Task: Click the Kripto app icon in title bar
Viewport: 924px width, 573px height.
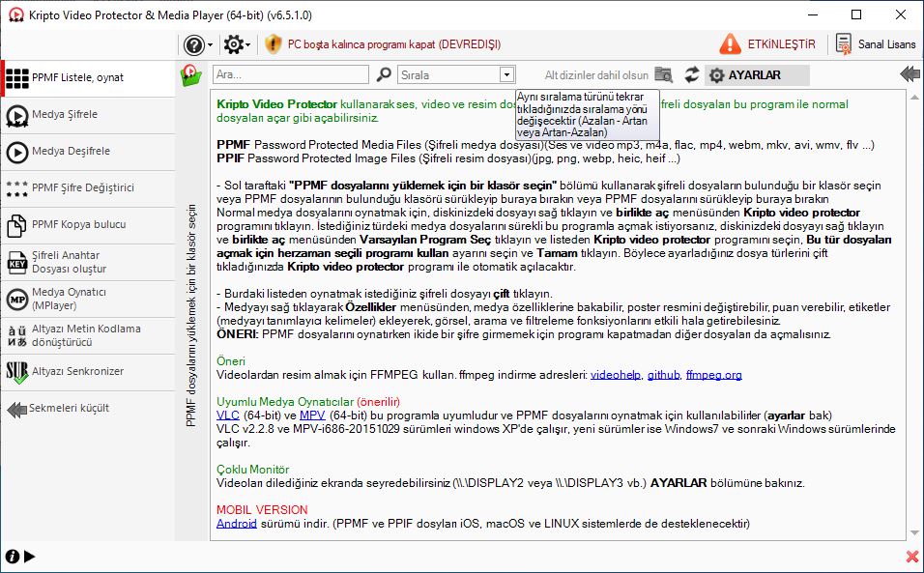Action: pyautogui.click(x=15, y=14)
